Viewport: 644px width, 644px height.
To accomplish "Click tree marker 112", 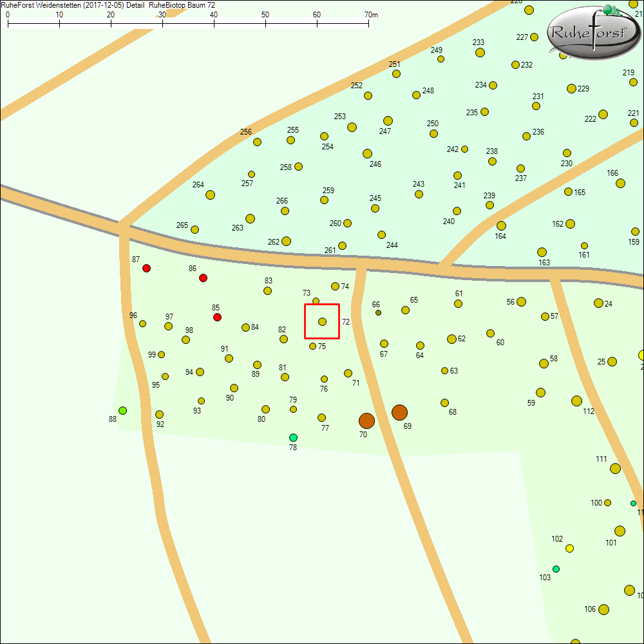I will point(576,401).
